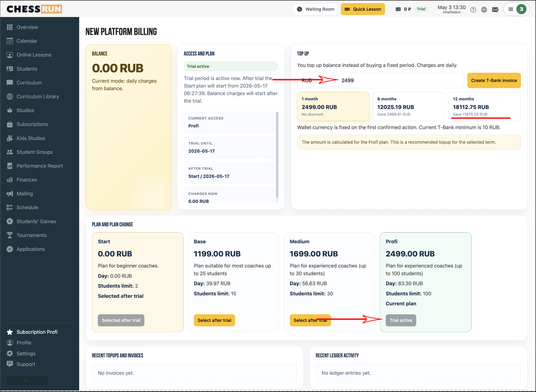Click the ChessRun logo
The width and height of the screenshot is (536, 392).
pos(34,9)
